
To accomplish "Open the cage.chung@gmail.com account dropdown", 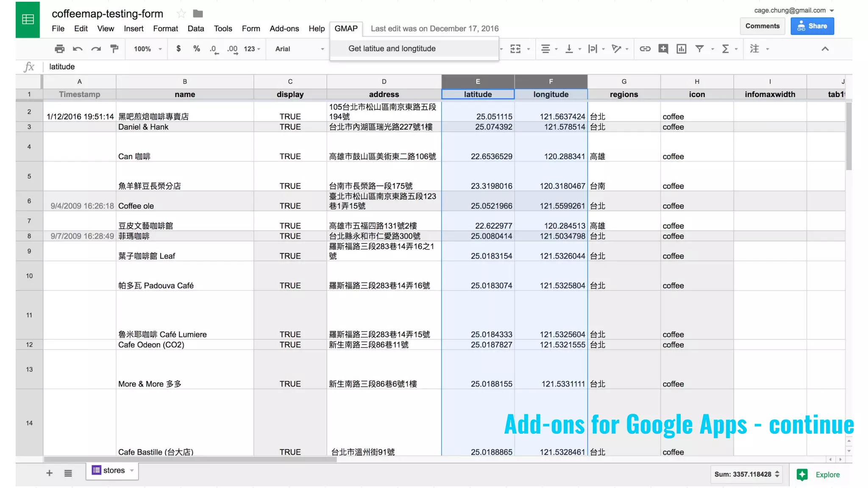I will [794, 10].
